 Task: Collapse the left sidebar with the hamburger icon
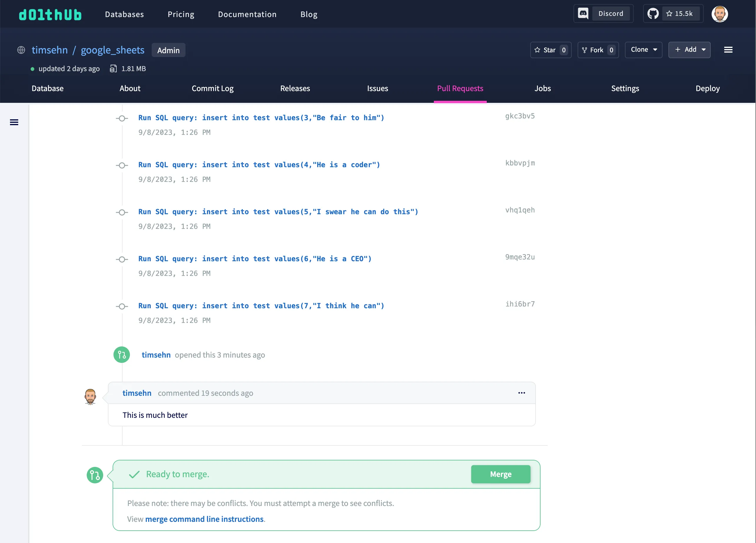tap(14, 122)
